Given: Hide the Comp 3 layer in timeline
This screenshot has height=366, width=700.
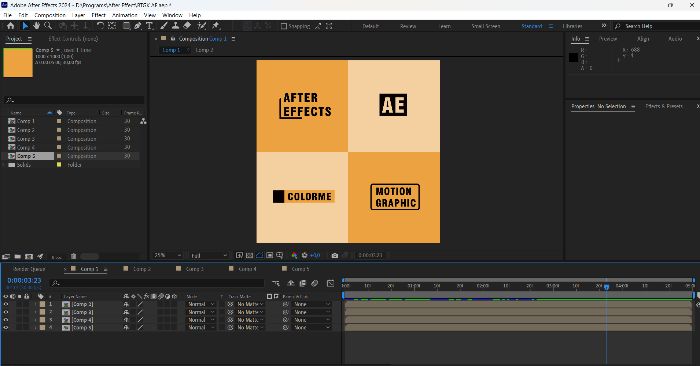Looking at the screenshot, I should click(x=6, y=312).
